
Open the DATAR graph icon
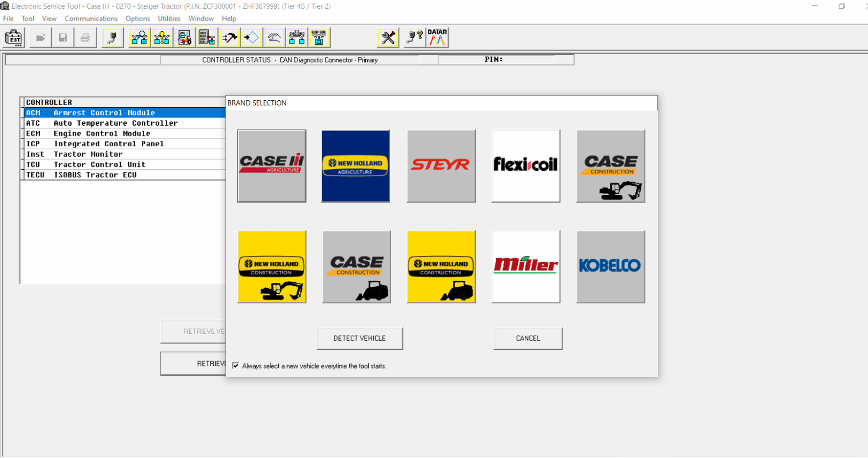click(437, 38)
